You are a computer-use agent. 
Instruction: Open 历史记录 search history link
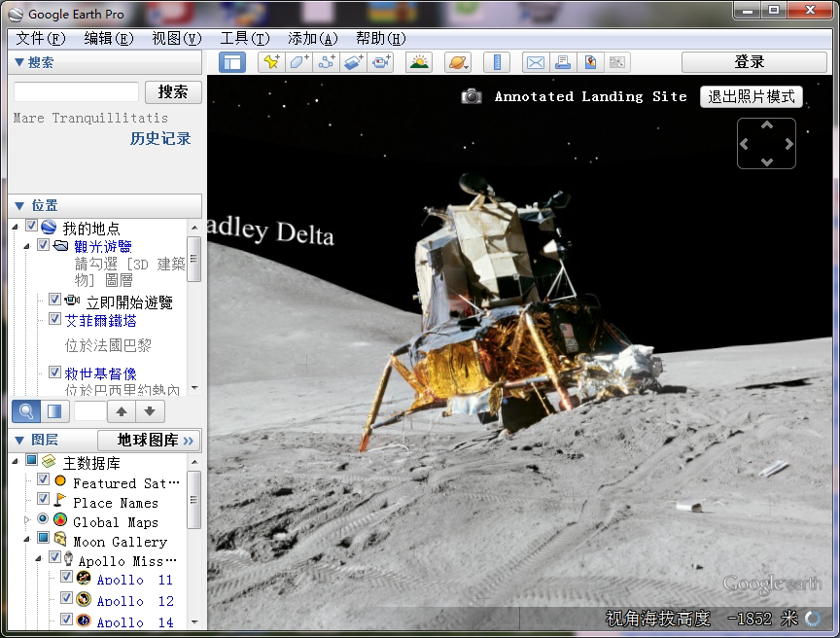tap(160, 139)
